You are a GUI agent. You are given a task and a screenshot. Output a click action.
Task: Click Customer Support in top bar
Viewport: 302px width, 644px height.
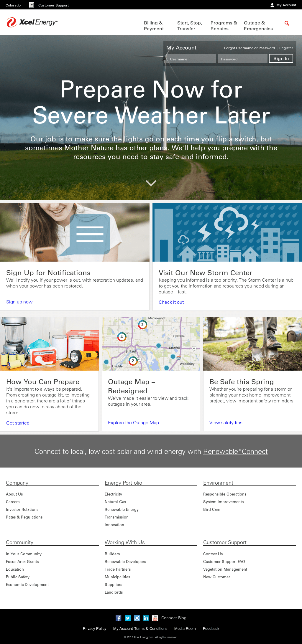tap(53, 5)
